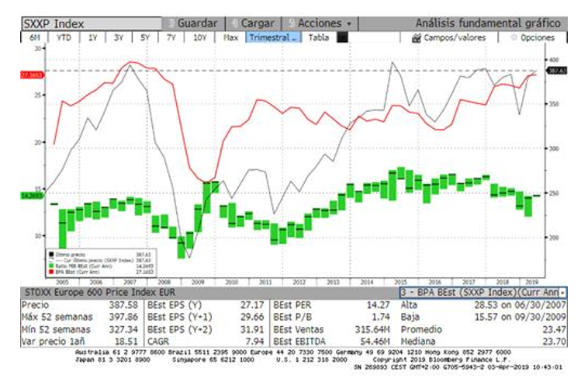Click the black color square next to Tabla

click(342, 37)
